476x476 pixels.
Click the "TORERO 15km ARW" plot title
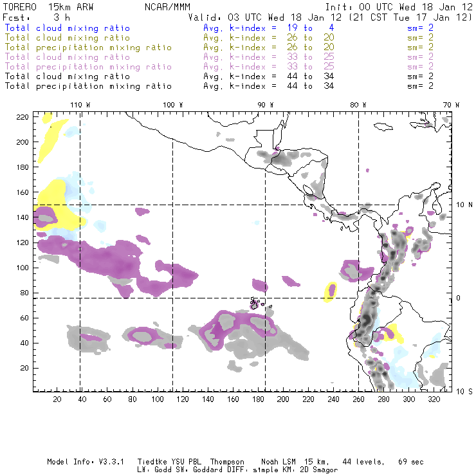coord(48,7)
